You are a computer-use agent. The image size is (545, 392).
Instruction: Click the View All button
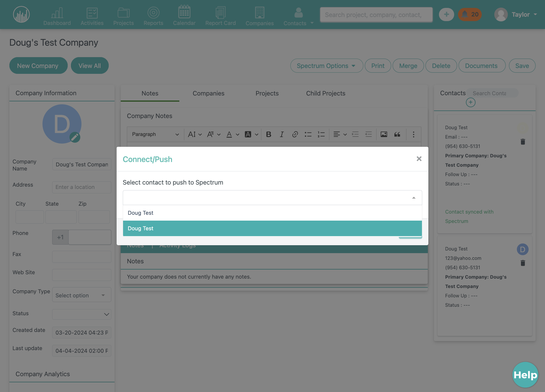click(x=90, y=66)
